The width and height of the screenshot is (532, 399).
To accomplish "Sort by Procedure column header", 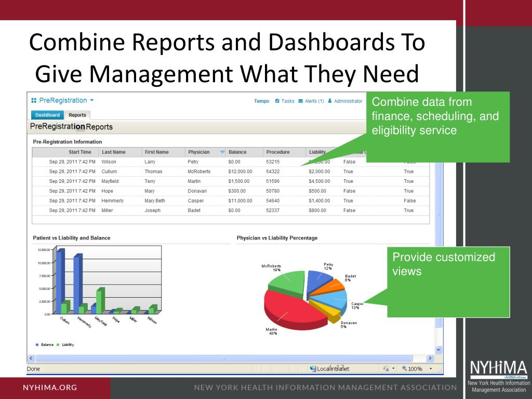I will tap(278, 152).
